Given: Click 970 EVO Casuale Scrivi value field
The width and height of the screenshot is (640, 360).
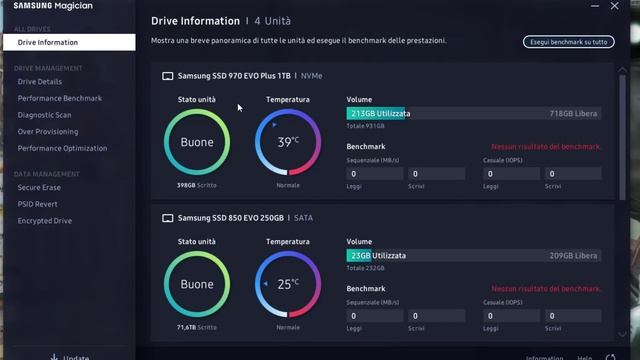Looking at the screenshot, I should click(x=573, y=174).
